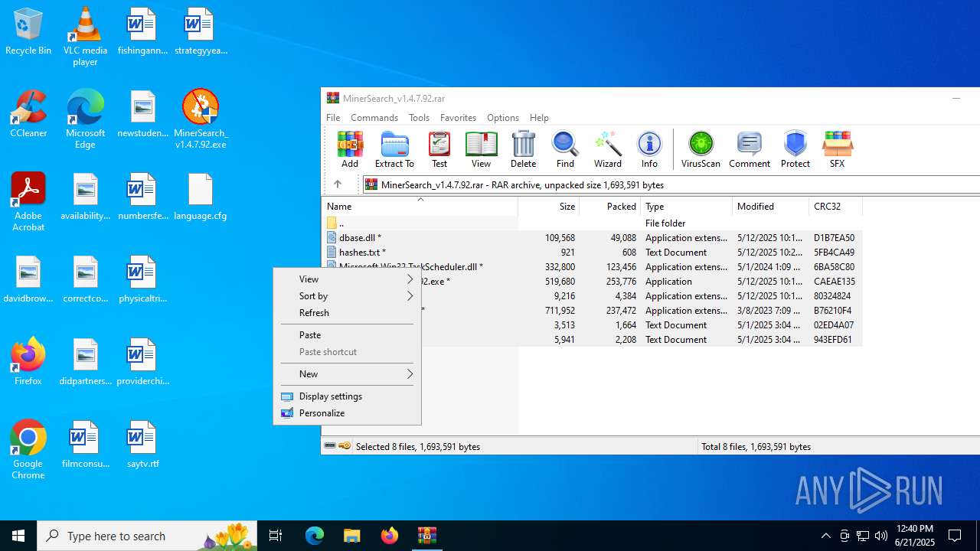Image resolution: width=980 pixels, height=551 pixels.
Task: Click the Add toolbar icon in WinRAR
Action: point(350,149)
